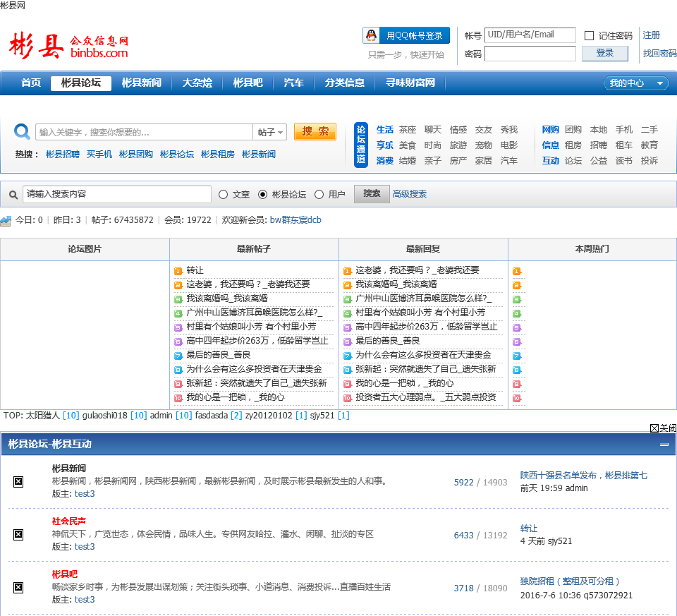Click the 请输入搜索内容 search field
This screenshot has height=616, width=677.
click(x=116, y=194)
